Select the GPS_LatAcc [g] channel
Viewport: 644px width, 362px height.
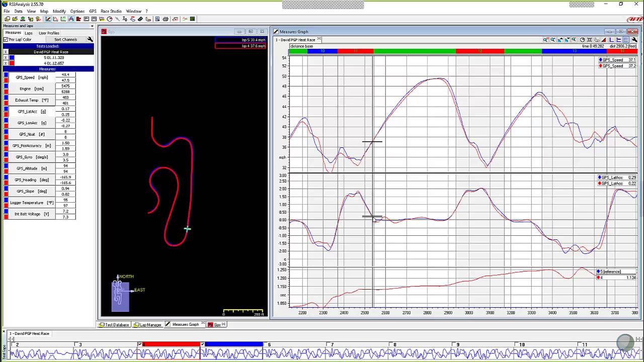pyautogui.click(x=32, y=112)
